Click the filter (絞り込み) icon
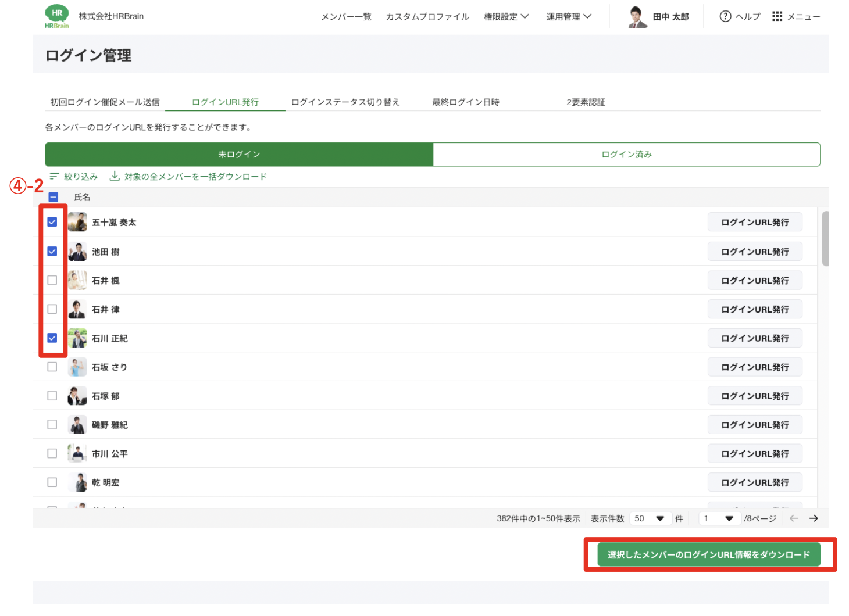 tap(54, 176)
